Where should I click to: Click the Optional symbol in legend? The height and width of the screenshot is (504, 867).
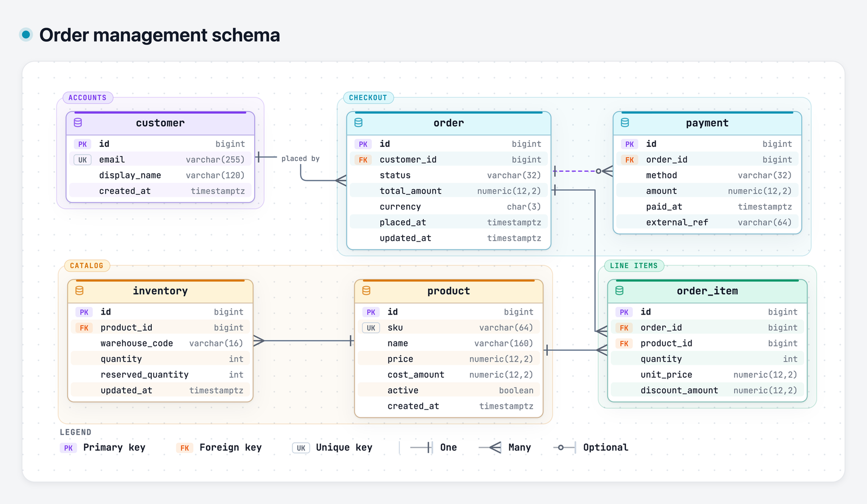point(565,447)
